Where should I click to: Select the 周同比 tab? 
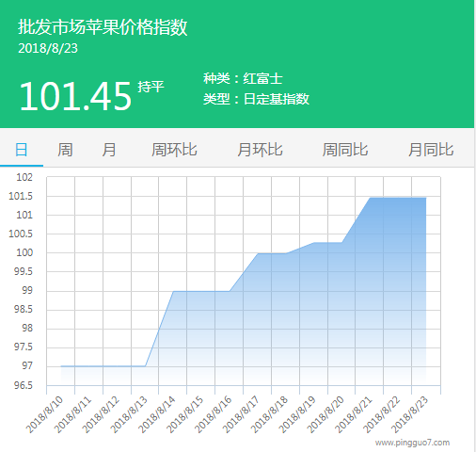345,150
